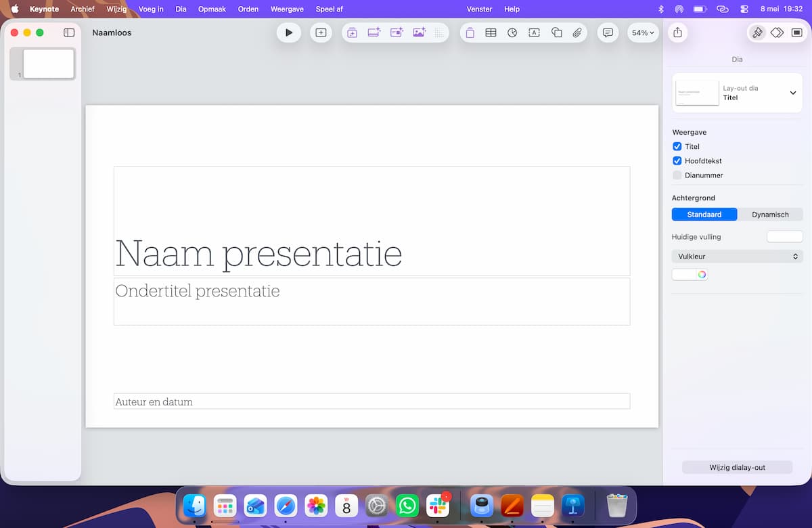
Task: Open the Document inspector icon
Action: pyautogui.click(x=796, y=32)
